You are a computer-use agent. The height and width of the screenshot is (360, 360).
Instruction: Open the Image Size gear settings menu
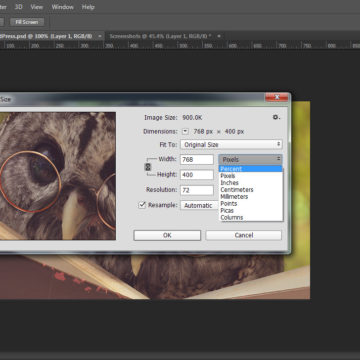276,117
